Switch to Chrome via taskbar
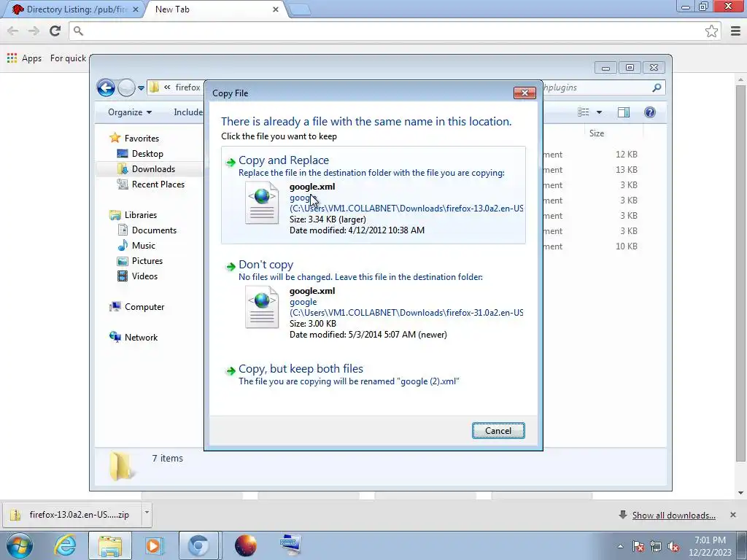The image size is (747, 560). [198, 545]
